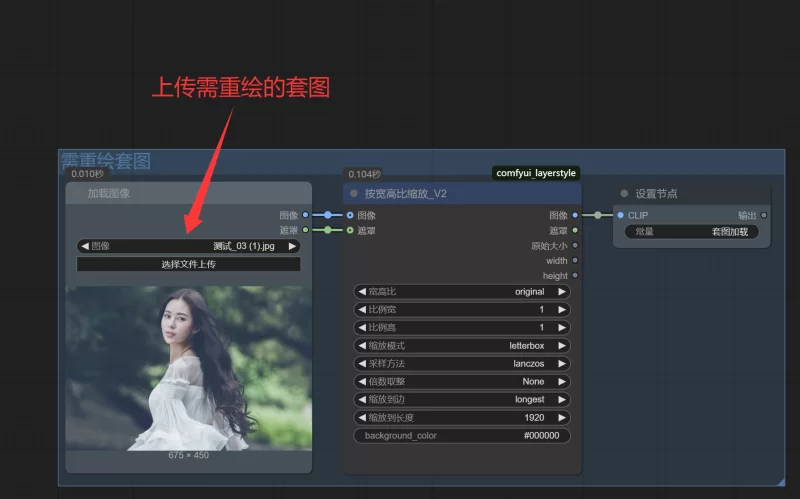Click the 图像 input port on 按宽高比缩放_V2 node
The height and width of the screenshot is (499, 800).
pyautogui.click(x=349, y=215)
